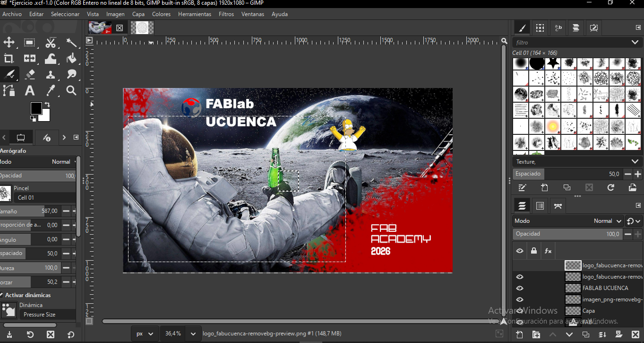Open the Ventanas menu
This screenshot has height=343, width=644.
click(253, 14)
